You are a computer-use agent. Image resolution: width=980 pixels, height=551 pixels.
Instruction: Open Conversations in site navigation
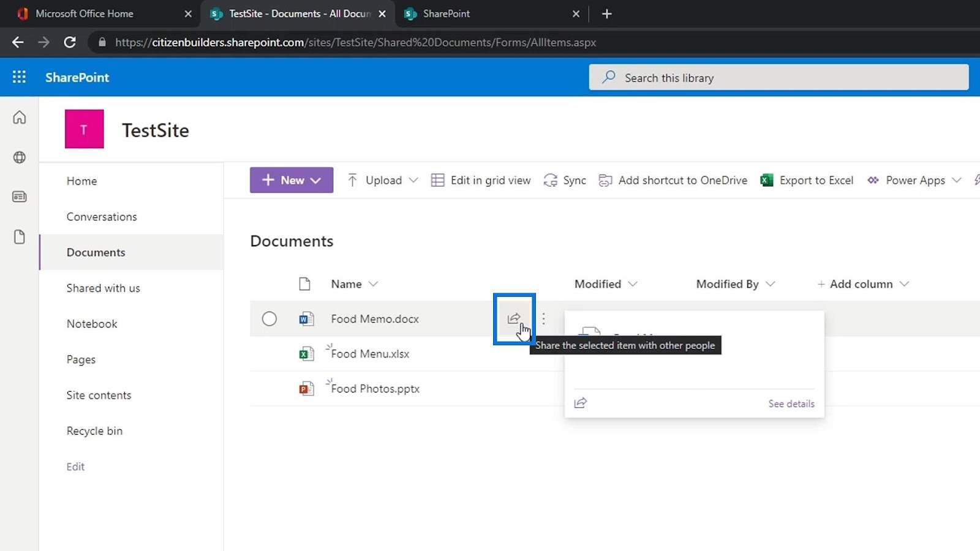coord(102,217)
